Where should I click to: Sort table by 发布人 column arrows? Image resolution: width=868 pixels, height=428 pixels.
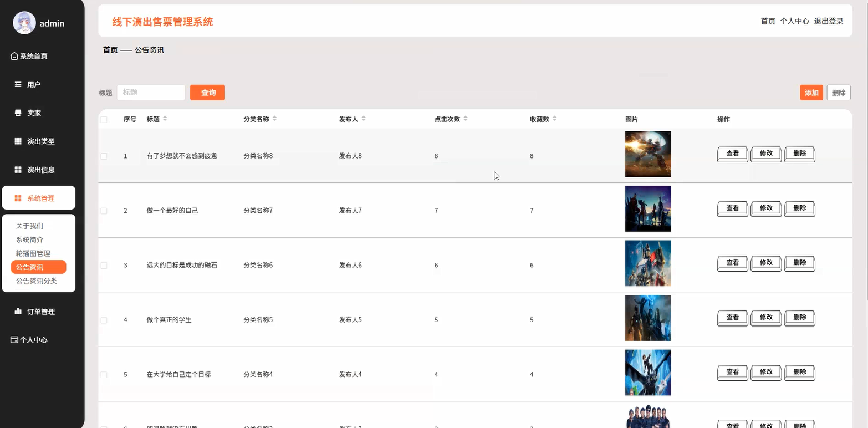(363, 119)
